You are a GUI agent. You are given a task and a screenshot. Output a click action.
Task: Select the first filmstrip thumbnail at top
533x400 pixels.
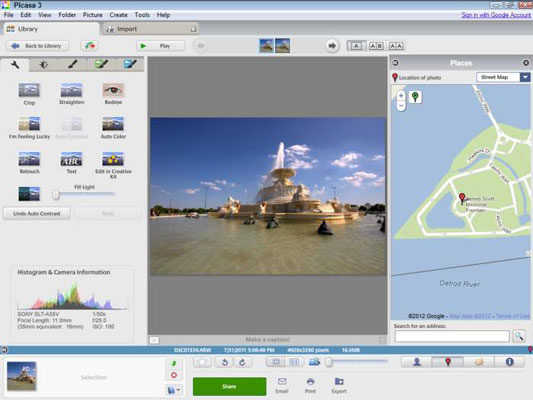(266, 46)
